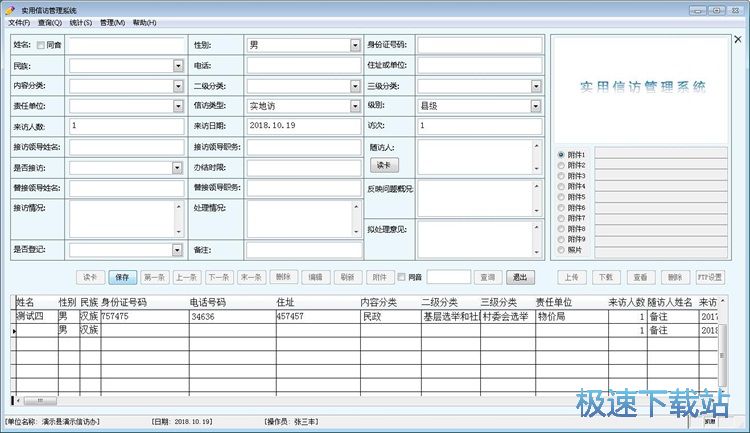Viewport: 750px width, 433px height.
Task: Select the table cell 物价局
Action: [572, 316]
